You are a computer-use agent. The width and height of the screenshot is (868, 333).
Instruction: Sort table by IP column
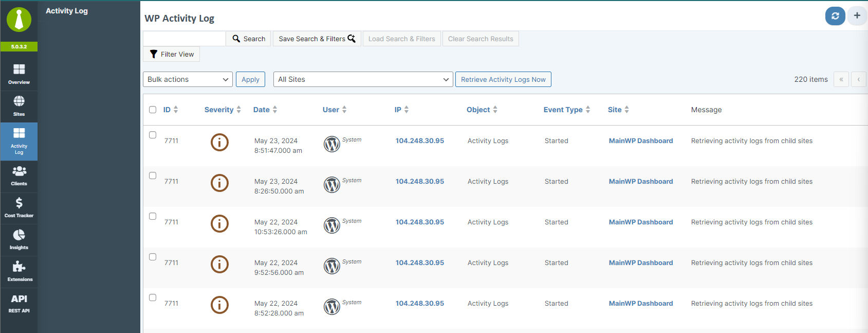click(402, 110)
